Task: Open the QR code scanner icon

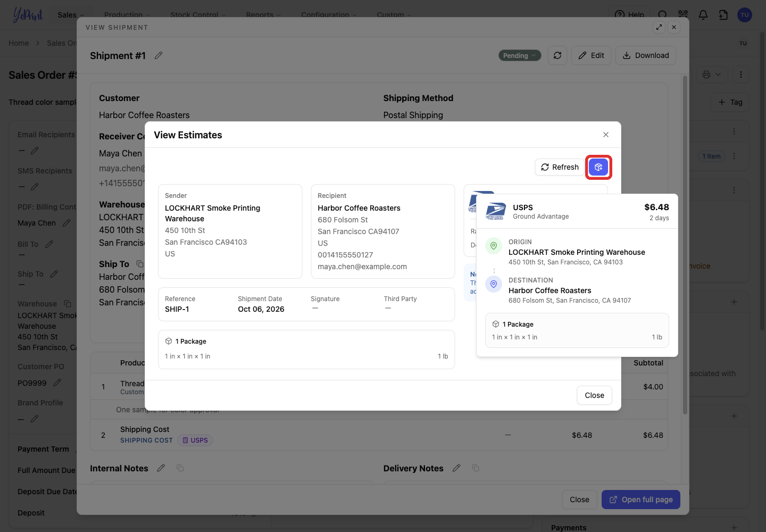Action: click(x=683, y=15)
